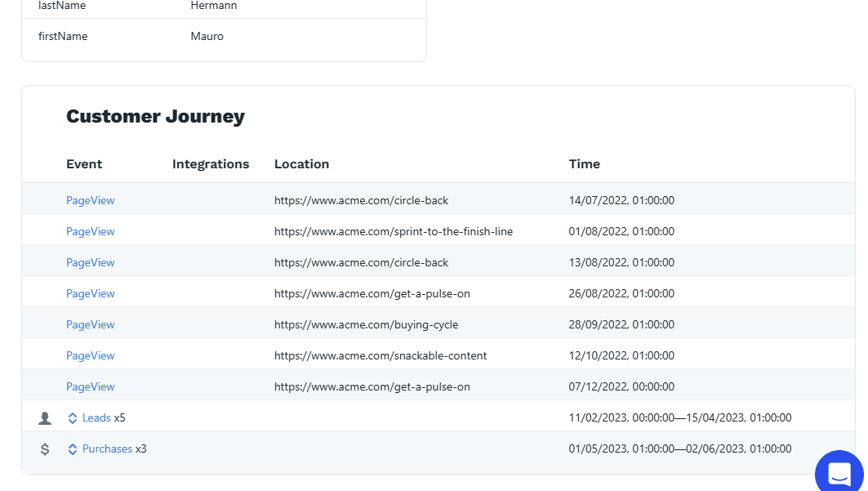
Task: Click the Event column header
Action: [x=84, y=163]
